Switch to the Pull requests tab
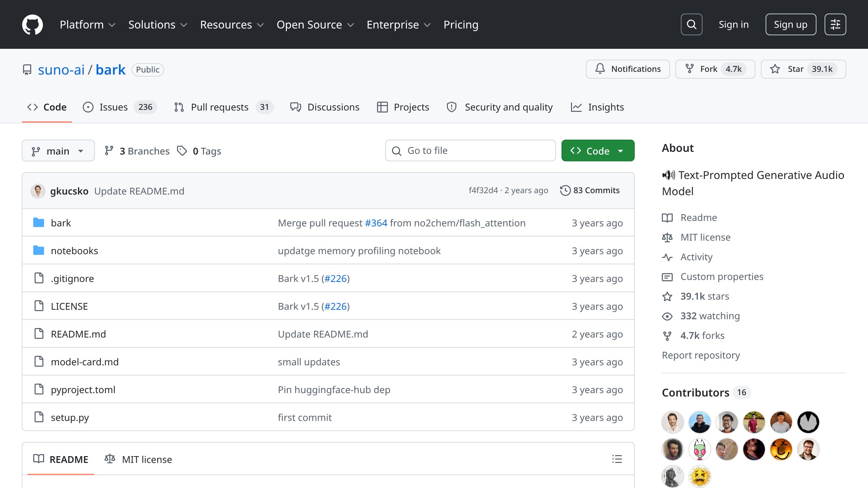 [223, 107]
